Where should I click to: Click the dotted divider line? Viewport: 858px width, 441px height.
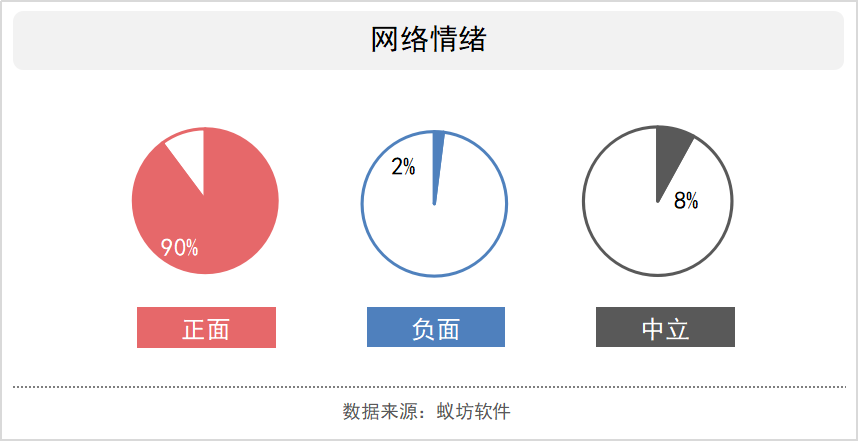pos(429,387)
